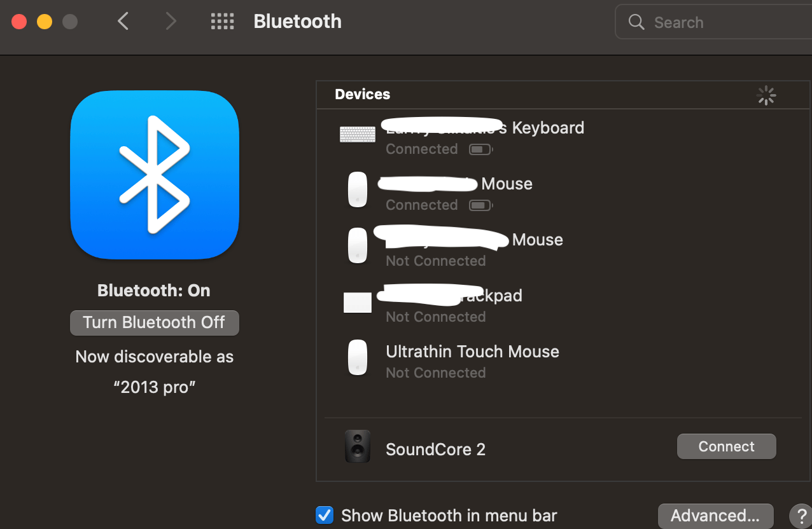Click the keyboard icon in the Devices list
Screen dimensions: 812x529
tap(357, 134)
